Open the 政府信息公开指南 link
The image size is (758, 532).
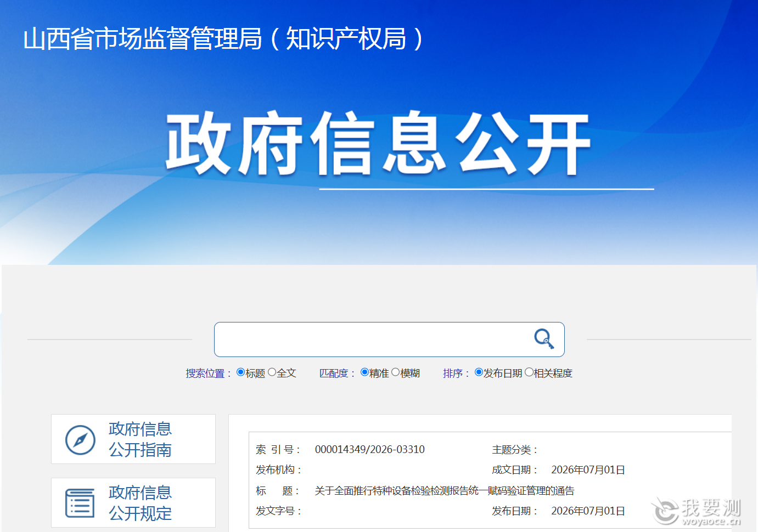133,439
